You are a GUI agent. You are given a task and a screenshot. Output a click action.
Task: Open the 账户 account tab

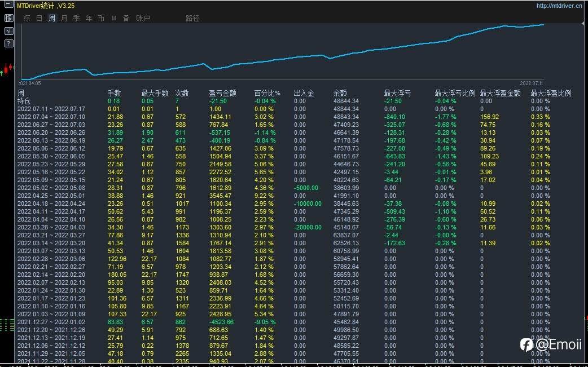click(143, 18)
